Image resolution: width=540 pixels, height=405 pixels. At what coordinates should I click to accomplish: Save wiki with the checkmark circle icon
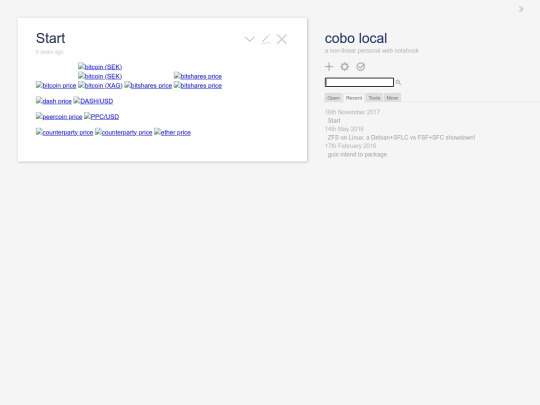click(361, 66)
